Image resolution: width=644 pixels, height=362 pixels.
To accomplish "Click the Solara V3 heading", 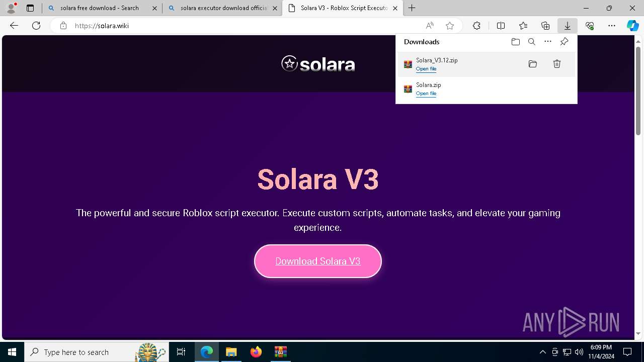I will pyautogui.click(x=318, y=179).
